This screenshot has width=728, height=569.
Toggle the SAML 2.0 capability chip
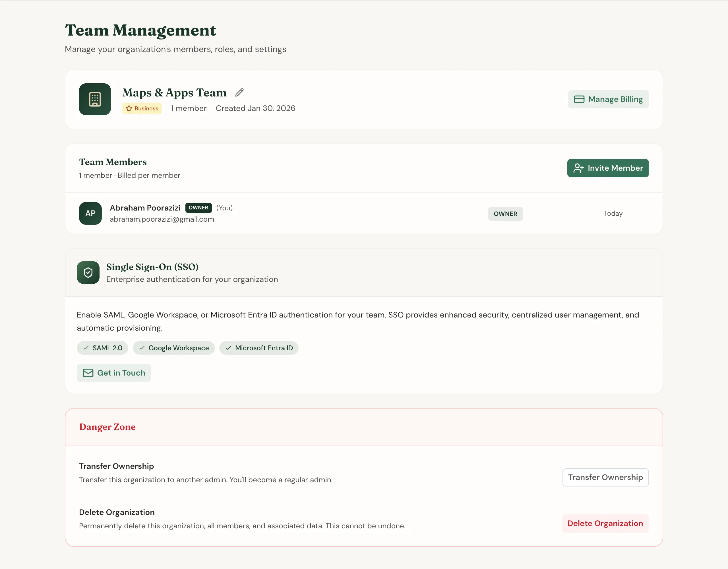(x=102, y=348)
